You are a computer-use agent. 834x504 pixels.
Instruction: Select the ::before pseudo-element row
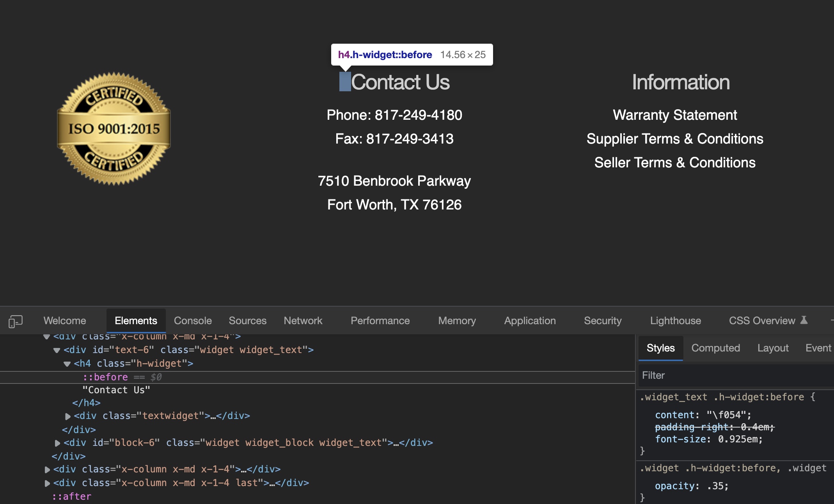tap(105, 377)
